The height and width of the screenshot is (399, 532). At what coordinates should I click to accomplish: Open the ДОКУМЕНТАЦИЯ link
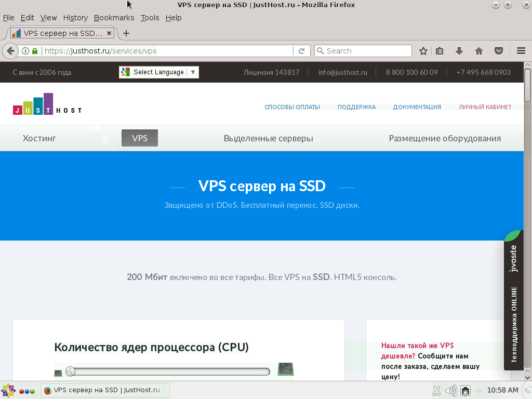[417, 107]
